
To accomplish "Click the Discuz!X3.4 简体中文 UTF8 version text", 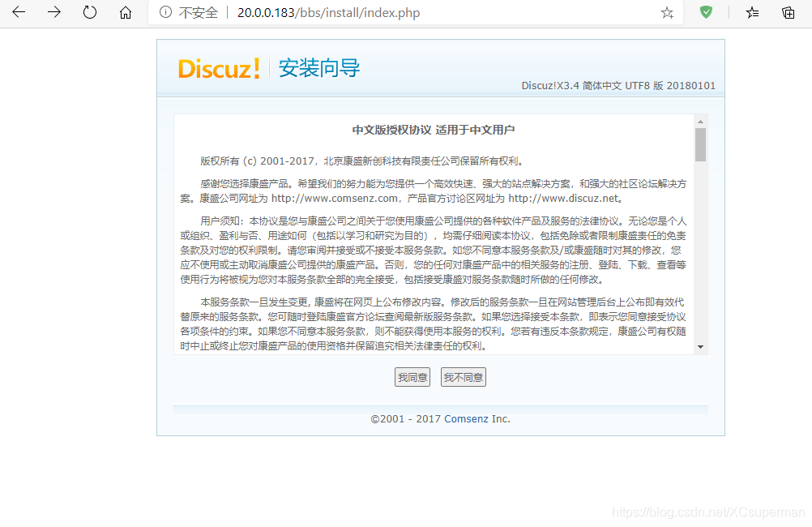I will click(618, 85).
